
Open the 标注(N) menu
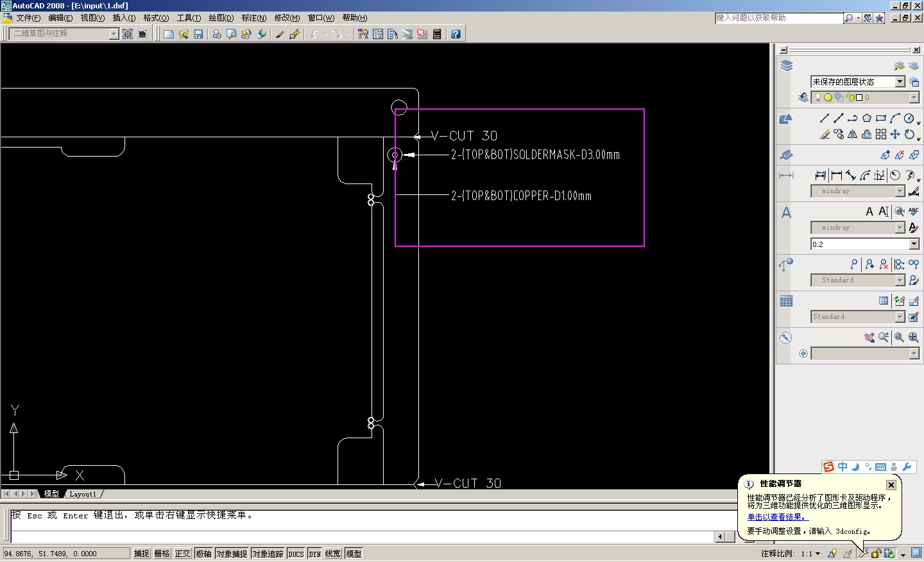[254, 18]
